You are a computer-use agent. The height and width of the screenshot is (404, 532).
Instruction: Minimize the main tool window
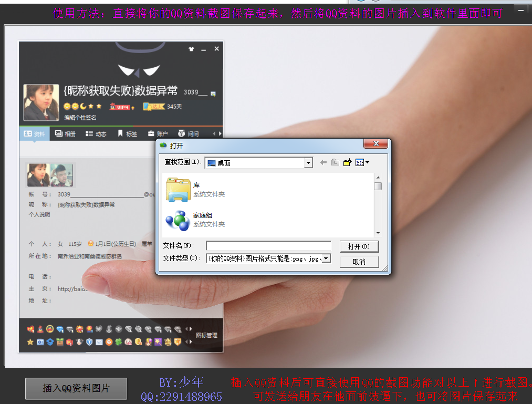click(x=521, y=11)
